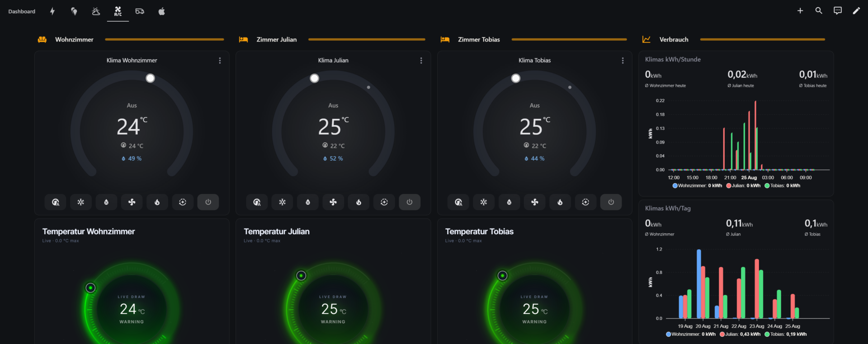Viewport: 868px width, 344px height.
Task: Click the Wohnzimmer section heading
Action: (x=74, y=40)
